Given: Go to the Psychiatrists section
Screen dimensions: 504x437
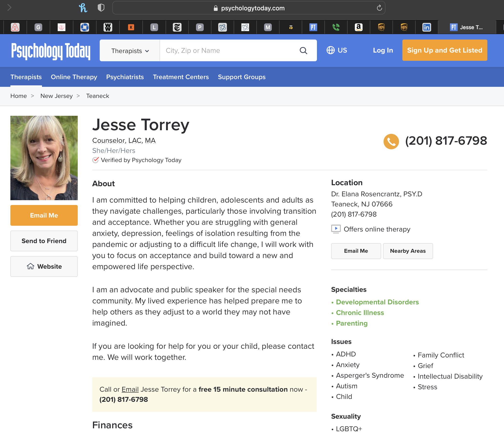Looking at the screenshot, I should point(125,77).
